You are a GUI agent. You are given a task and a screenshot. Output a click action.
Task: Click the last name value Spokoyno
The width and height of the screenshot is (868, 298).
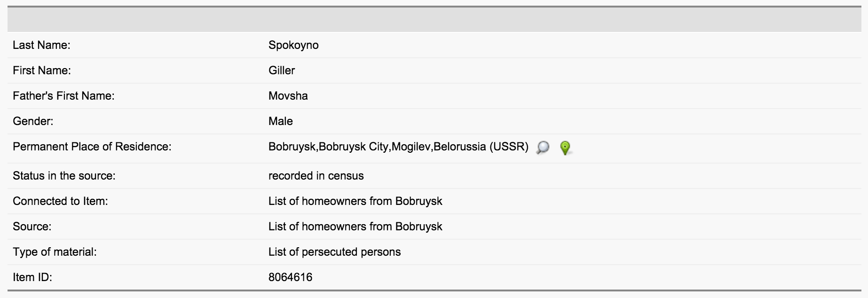click(x=293, y=45)
